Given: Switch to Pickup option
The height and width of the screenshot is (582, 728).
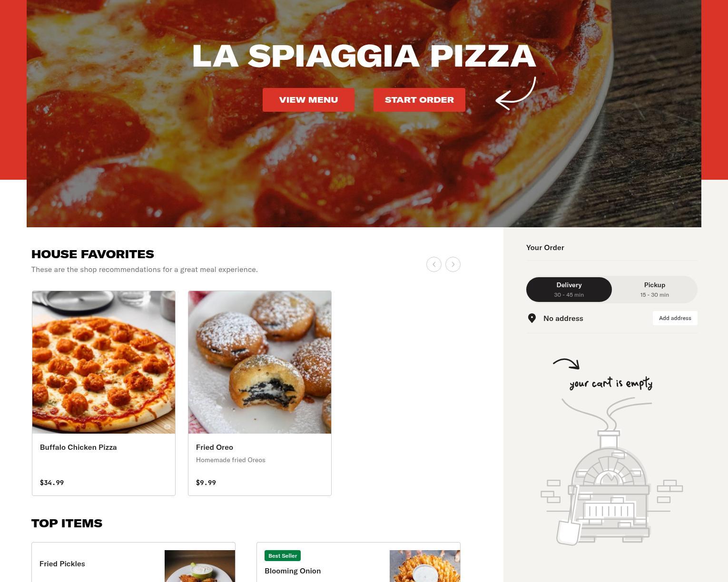Looking at the screenshot, I should pos(655,289).
